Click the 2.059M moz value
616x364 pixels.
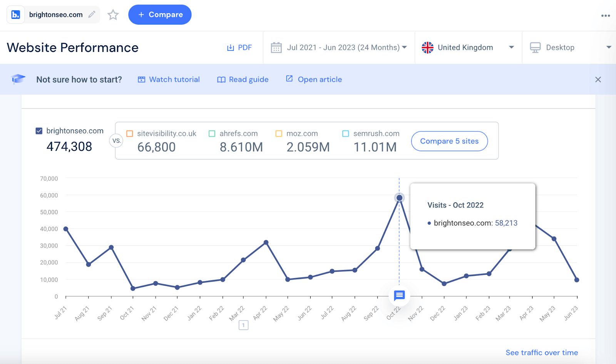(308, 147)
